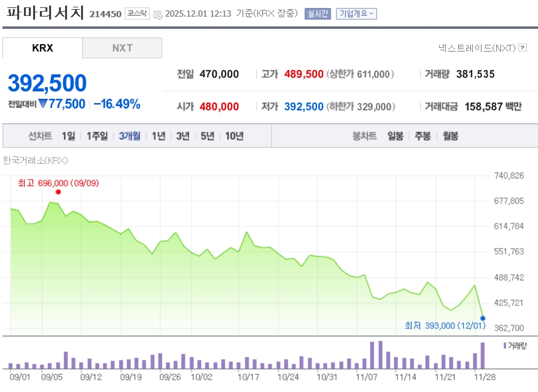Click the clock icon beside the timestamp

click(x=158, y=14)
